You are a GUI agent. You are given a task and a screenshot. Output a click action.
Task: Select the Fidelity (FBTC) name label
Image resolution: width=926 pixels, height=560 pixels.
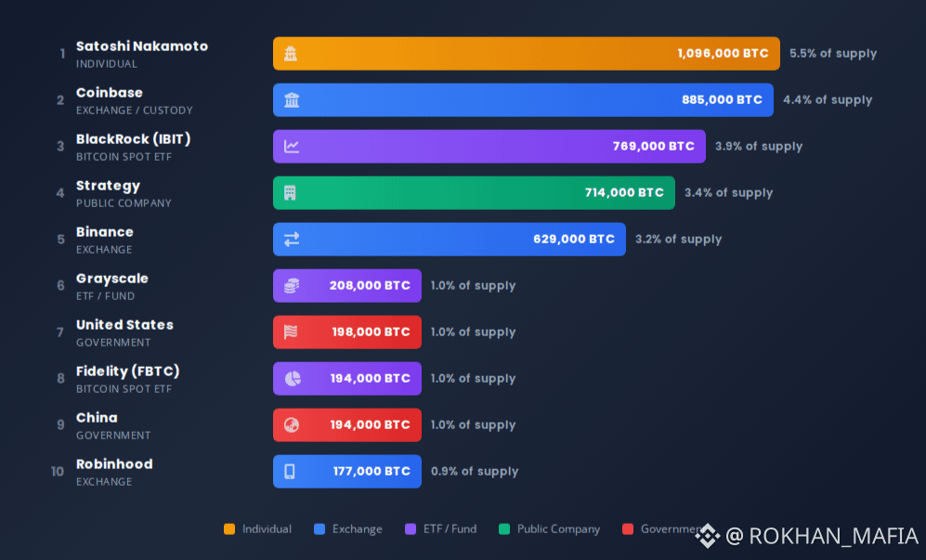pyautogui.click(x=127, y=371)
